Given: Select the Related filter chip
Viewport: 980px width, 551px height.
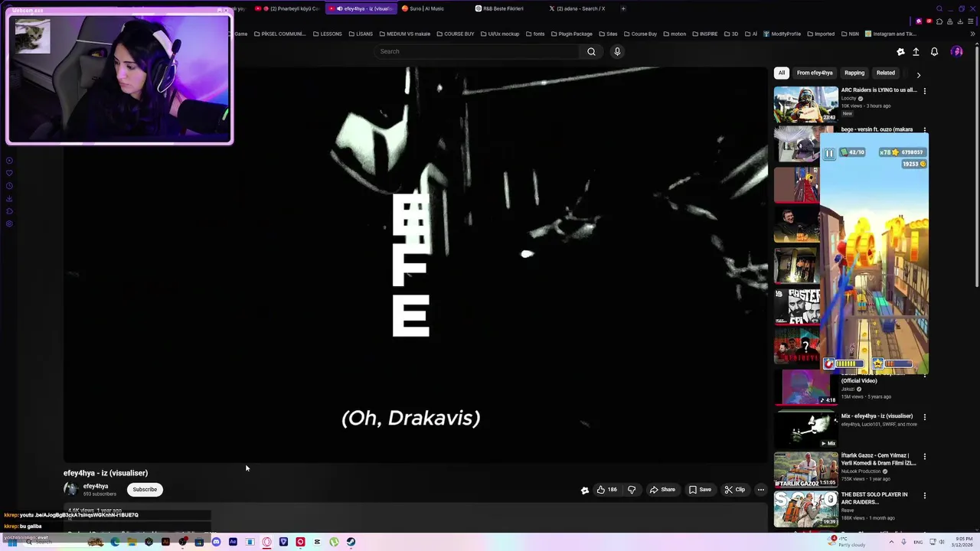Looking at the screenshot, I should tap(886, 73).
